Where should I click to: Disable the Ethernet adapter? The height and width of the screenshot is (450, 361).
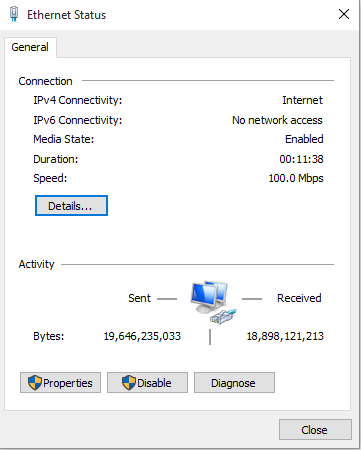(147, 383)
